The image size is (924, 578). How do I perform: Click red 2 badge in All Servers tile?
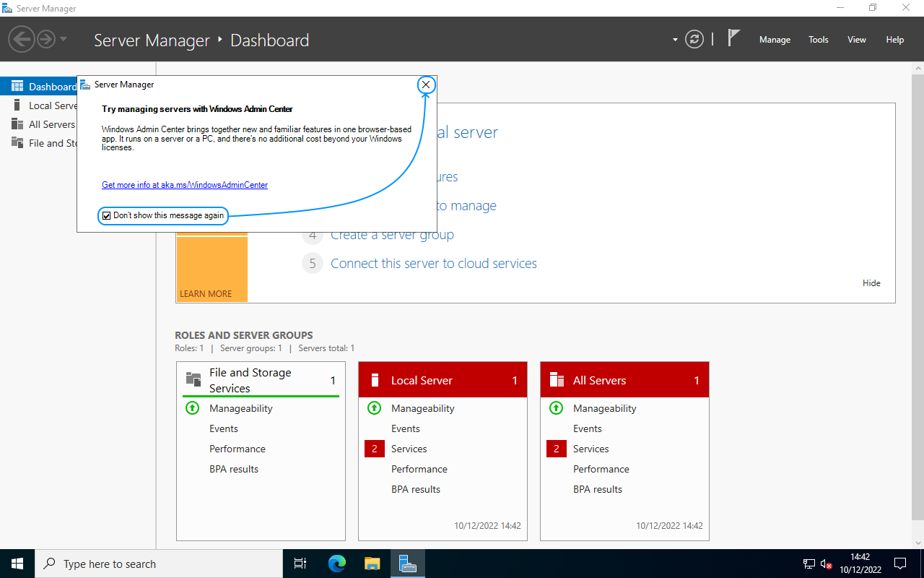[557, 449]
